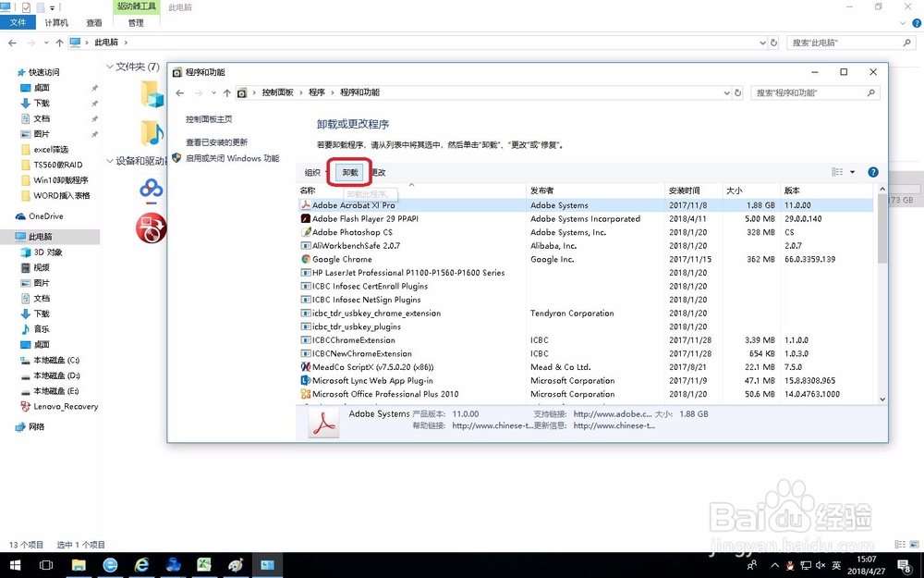
Task: Show hidden system tray icons
Action: click(775, 565)
